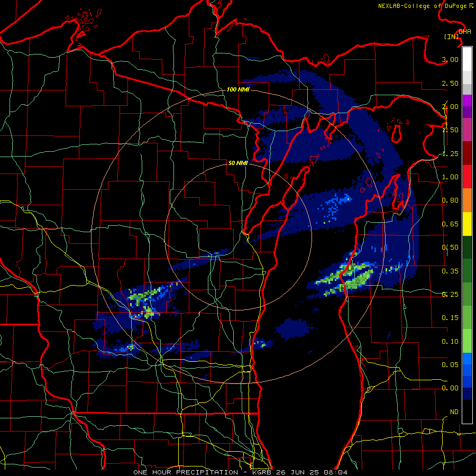Click the 0.65 legend value
The width and height of the screenshot is (476, 476).
450,224
